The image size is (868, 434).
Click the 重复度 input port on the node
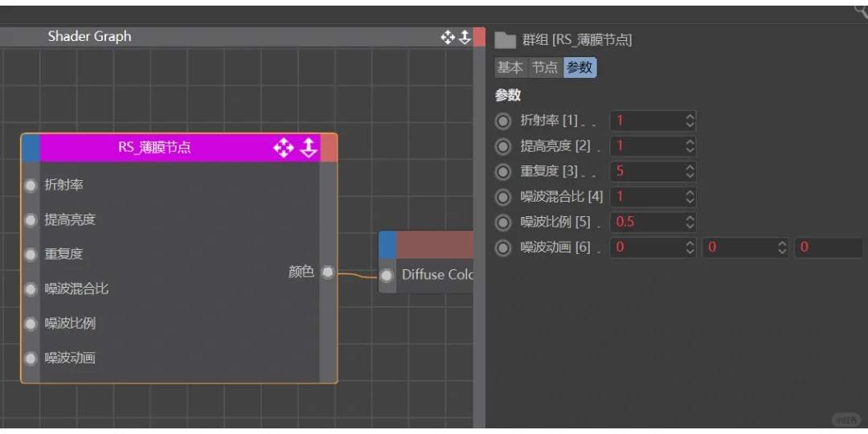(31, 255)
